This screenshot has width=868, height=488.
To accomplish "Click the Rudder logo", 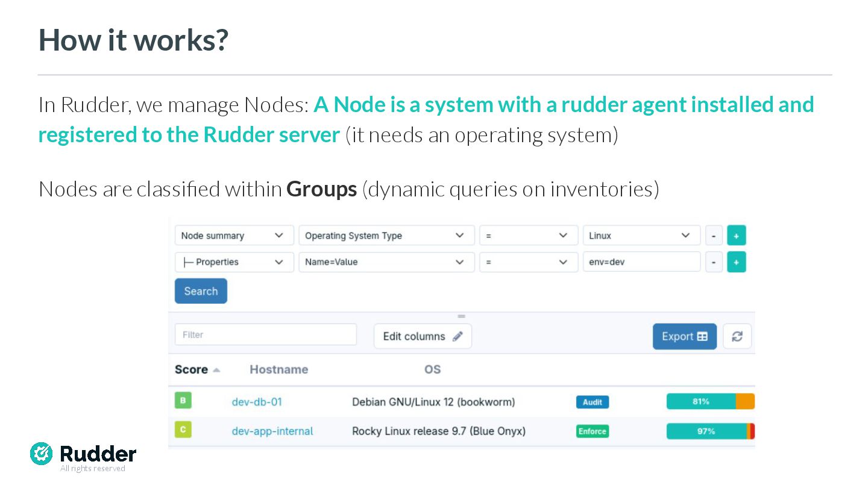I will click(83, 454).
